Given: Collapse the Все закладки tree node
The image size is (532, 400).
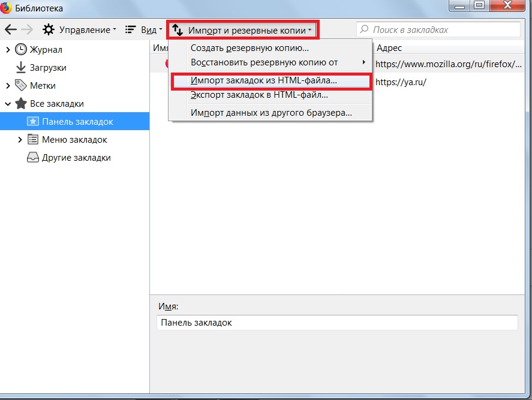Looking at the screenshot, I should [x=8, y=104].
